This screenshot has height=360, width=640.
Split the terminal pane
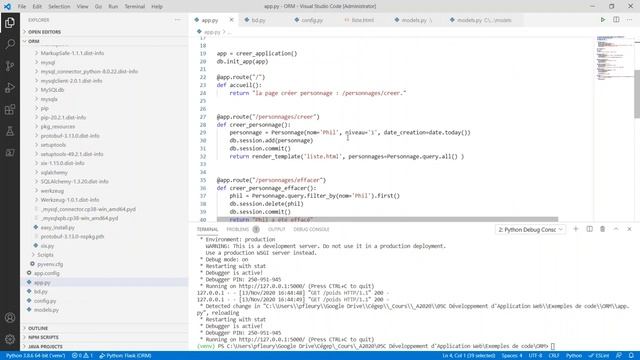point(589,229)
